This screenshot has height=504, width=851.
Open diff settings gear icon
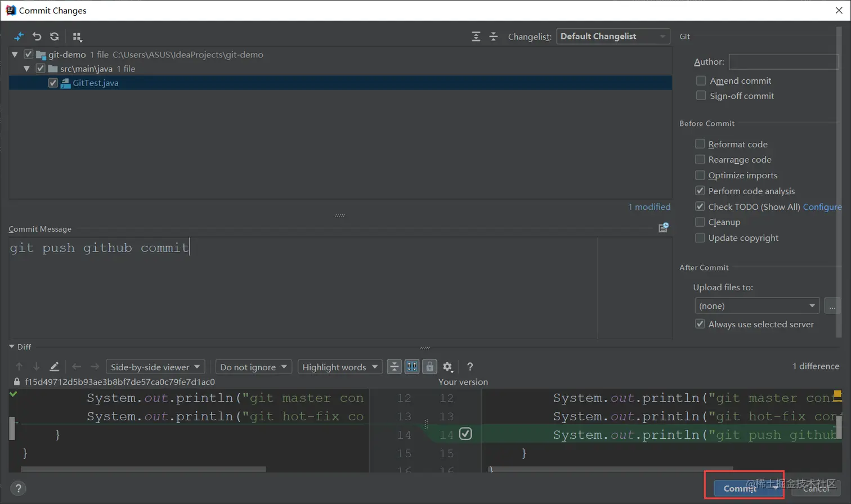pos(447,367)
